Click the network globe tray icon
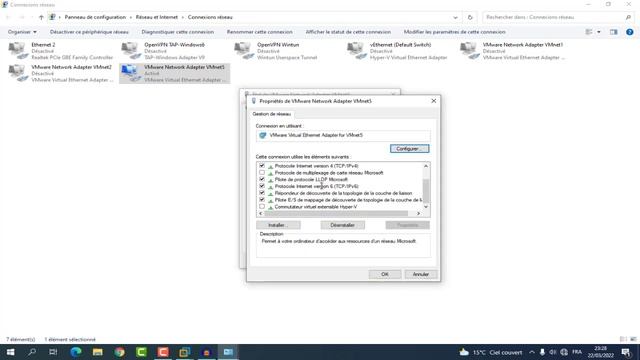 click(x=564, y=352)
